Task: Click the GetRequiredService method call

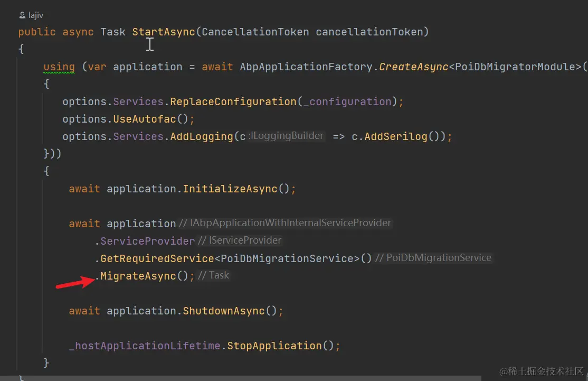Action: click(x=157, y=258)
